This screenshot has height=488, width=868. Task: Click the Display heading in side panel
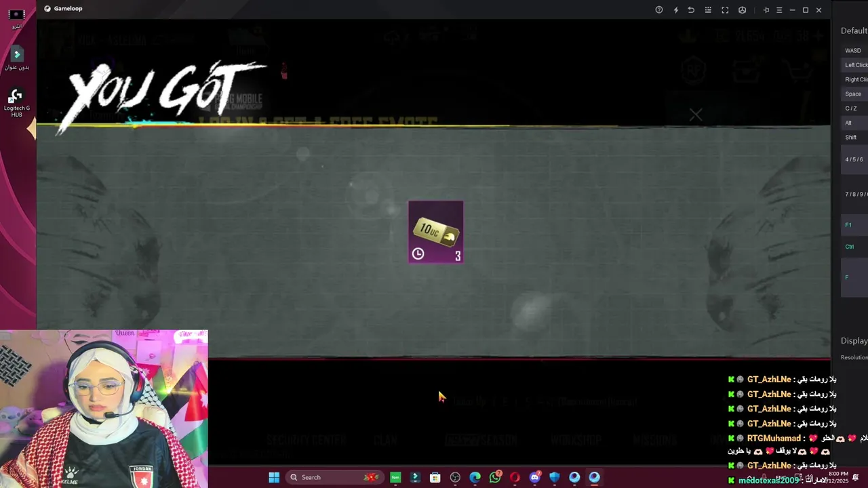point(854,341)
